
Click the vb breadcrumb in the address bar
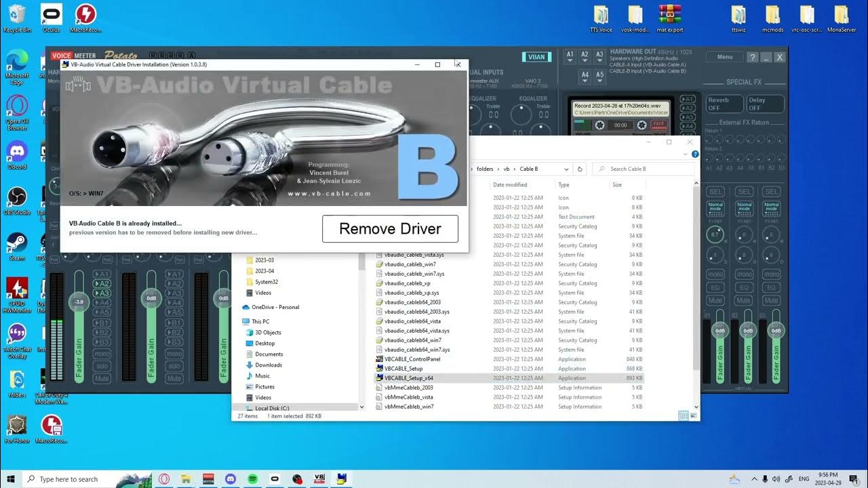506,169
